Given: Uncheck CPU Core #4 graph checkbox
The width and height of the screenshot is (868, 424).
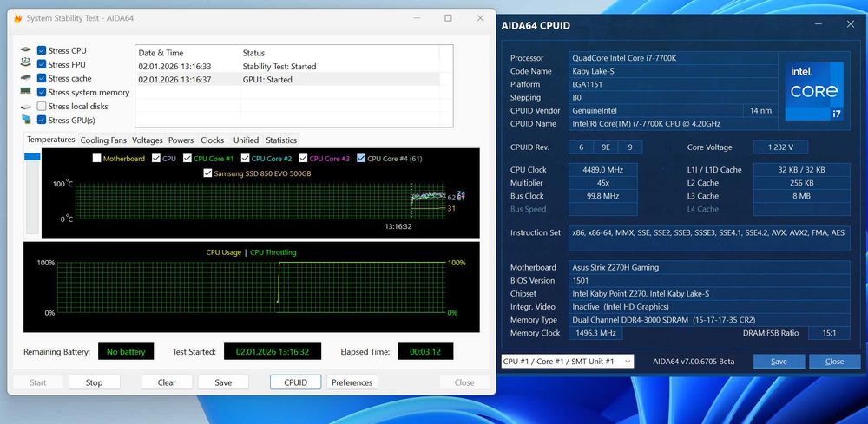Looking at the screenshot, I should (x=361, y=158).
